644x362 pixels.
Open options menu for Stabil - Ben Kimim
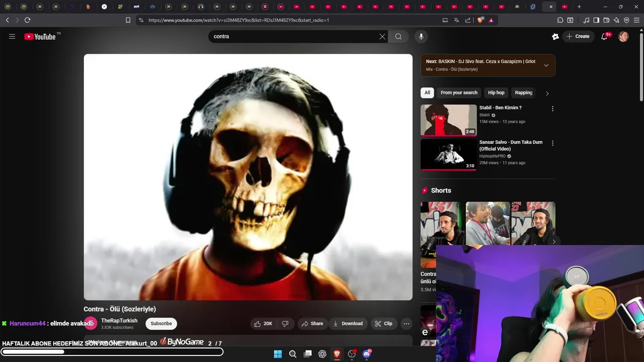tap(552, 109)
